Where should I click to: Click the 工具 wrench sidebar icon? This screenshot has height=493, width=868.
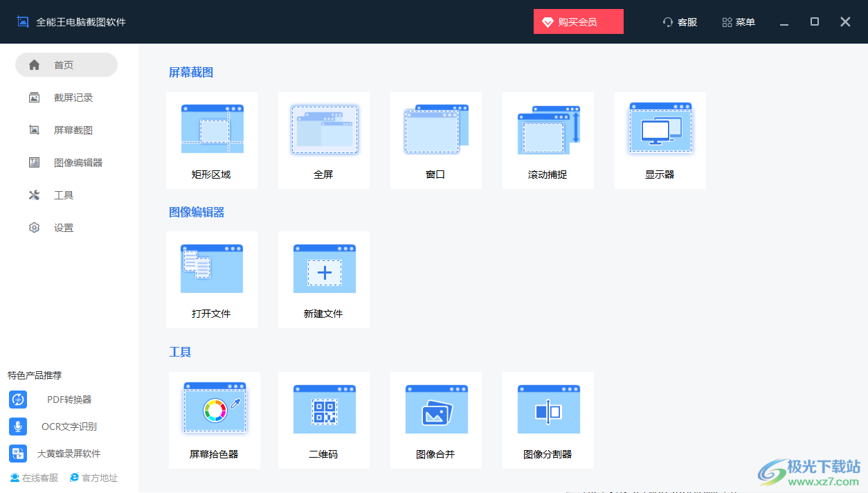pyautogui.click(x=34, y=195)
